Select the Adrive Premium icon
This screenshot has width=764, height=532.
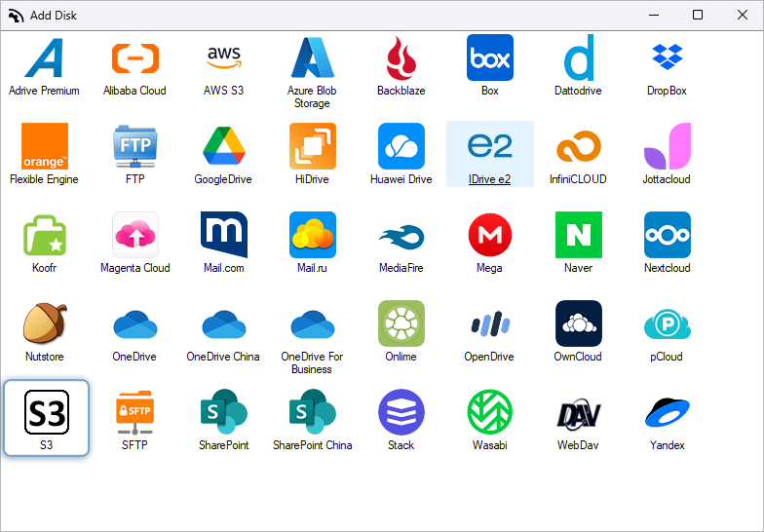pos(44,57)
